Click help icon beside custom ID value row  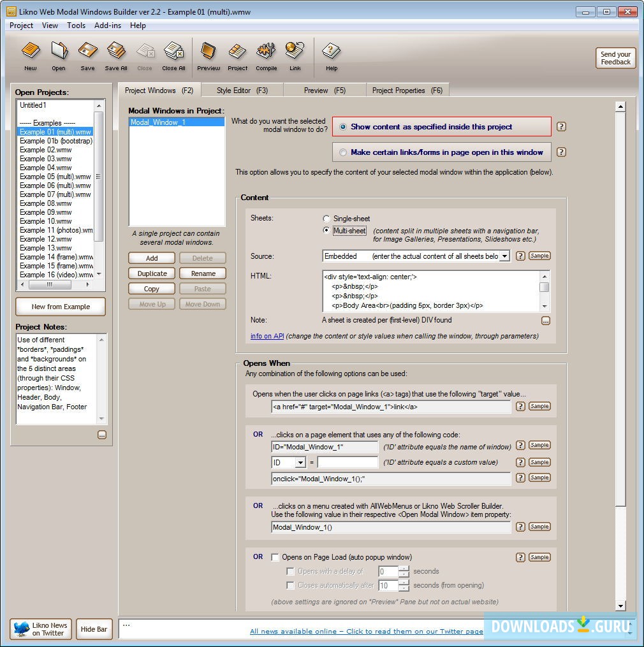[520, 462]
